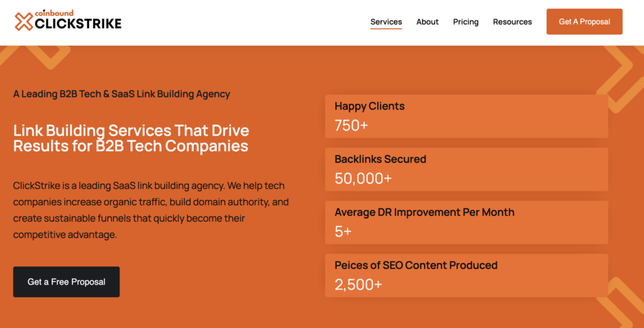Click the Get A Proposal button

click(x=584, y=21)
